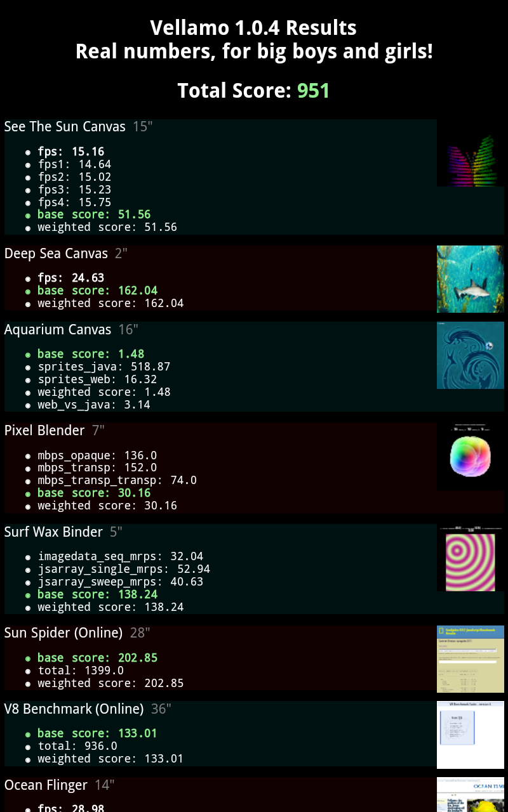
Task: Tap the fps1: 14.64 line
Action: 74,164
